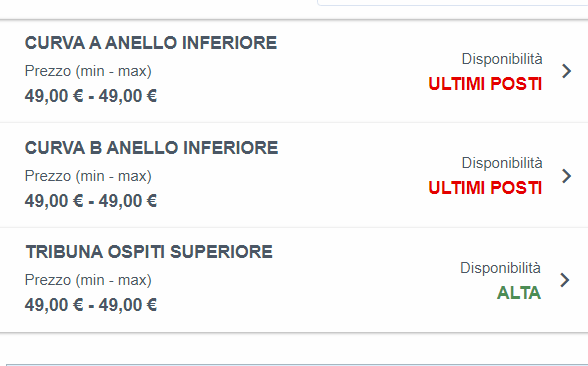Click Disponibilità label in Curva A row
Image resolution: width=588 pixels, height=366 pixels.
click(502, 59)
